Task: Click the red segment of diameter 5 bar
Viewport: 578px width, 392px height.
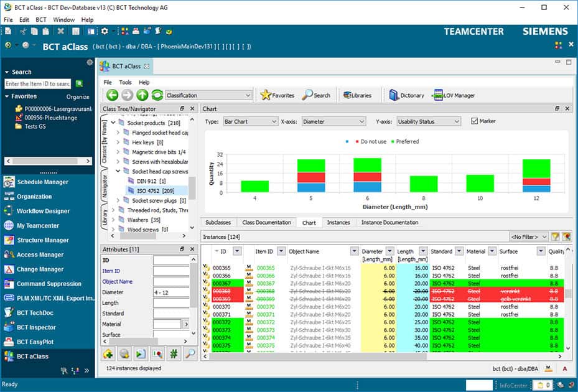Action: point(311,177)
